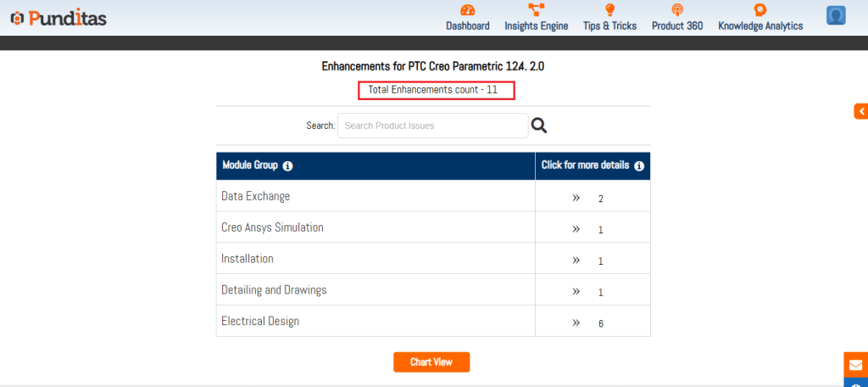
Task: Click the orange mail envelope icon
Action: tap(855, 365)
